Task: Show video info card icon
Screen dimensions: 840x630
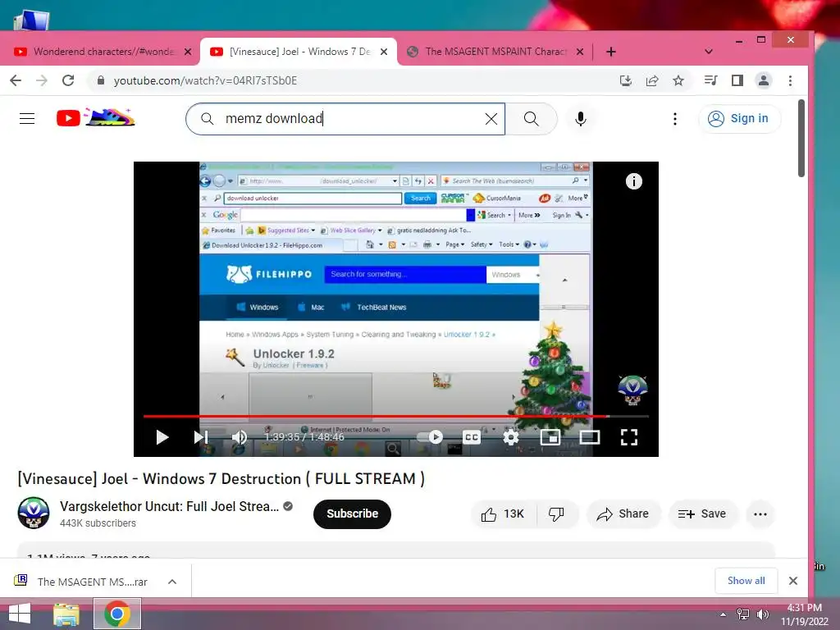Action: tap(634, 181)
